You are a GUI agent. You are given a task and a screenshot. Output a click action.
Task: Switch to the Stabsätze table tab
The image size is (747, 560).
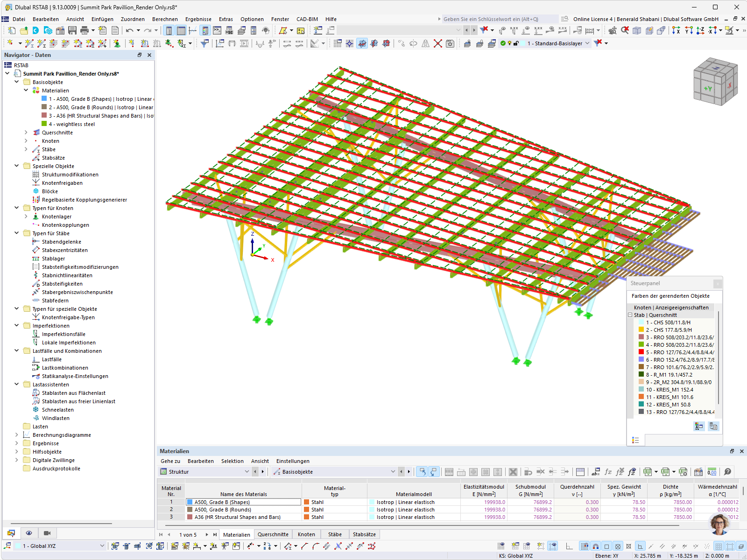[x=364, y=534]
